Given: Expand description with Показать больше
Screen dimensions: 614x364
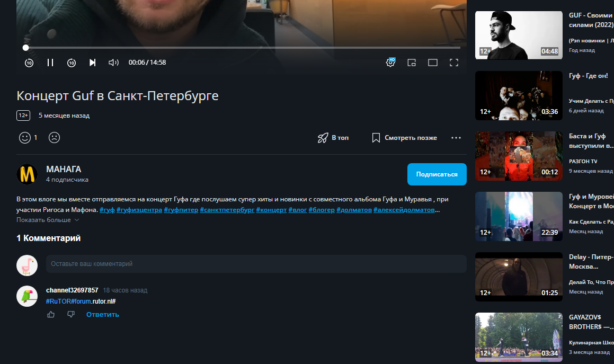Looking at the screenshot, I should tap(48, 220).
